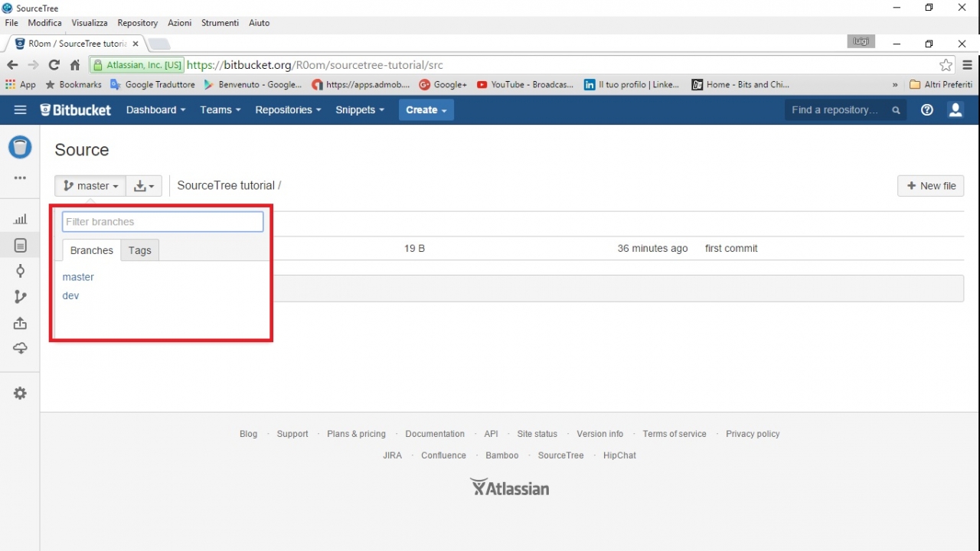This screenshot has height=551, width=980.
Task: Open the Site status footer link
Action: coord(537,434)
